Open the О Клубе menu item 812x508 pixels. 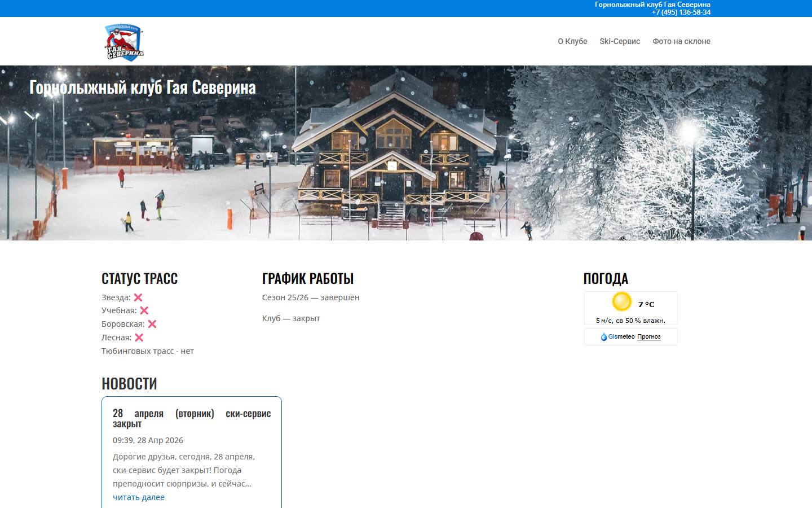pos(572,41)
